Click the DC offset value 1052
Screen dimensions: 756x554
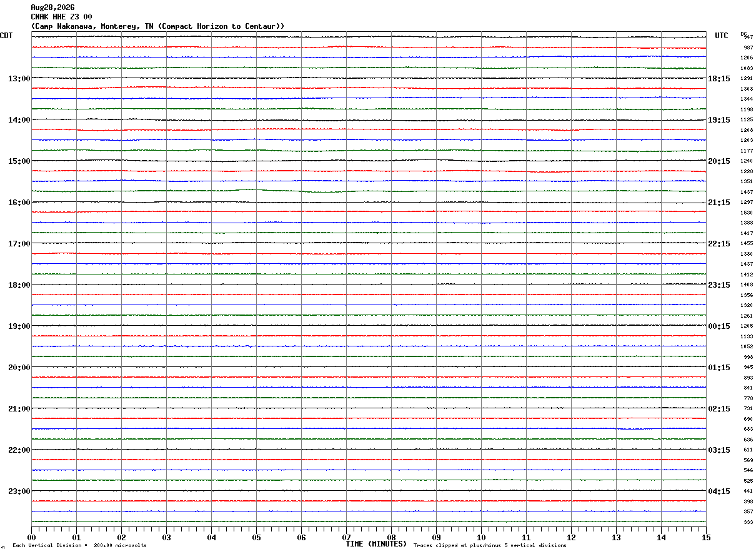747,346
